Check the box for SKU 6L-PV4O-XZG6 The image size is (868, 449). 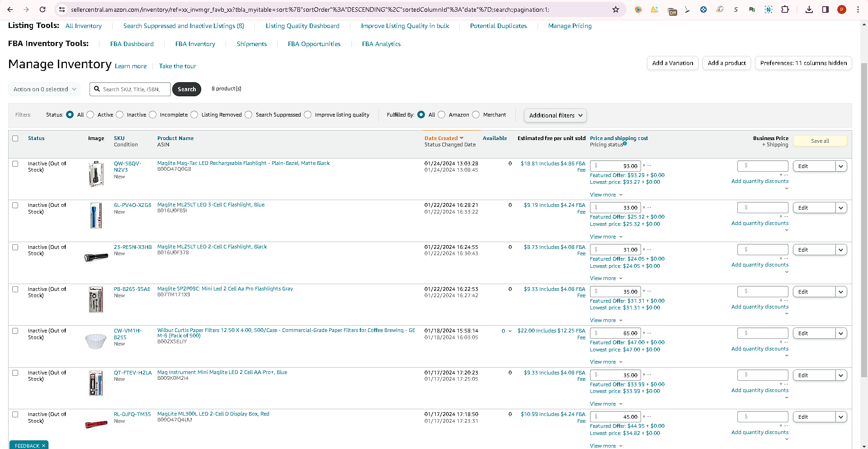[x=15, y=206]
